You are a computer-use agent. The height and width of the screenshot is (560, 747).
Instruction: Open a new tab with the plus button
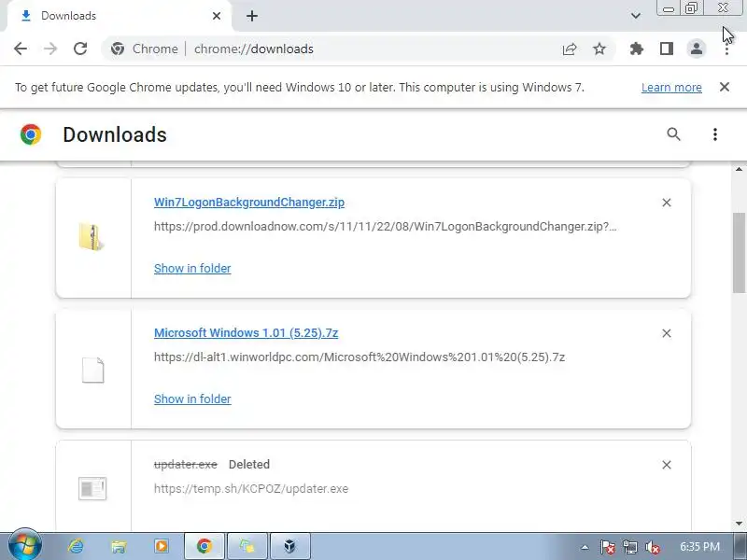tap(252, 16)
